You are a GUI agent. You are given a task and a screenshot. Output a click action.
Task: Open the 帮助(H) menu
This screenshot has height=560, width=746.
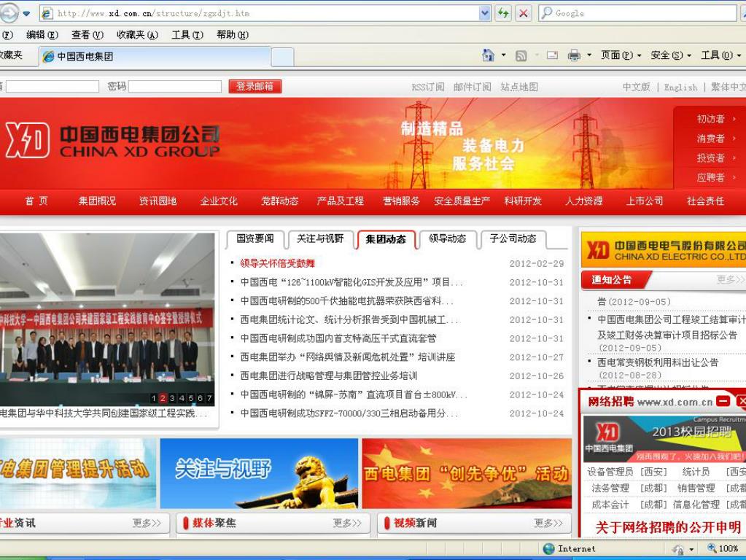pos(233,35)
